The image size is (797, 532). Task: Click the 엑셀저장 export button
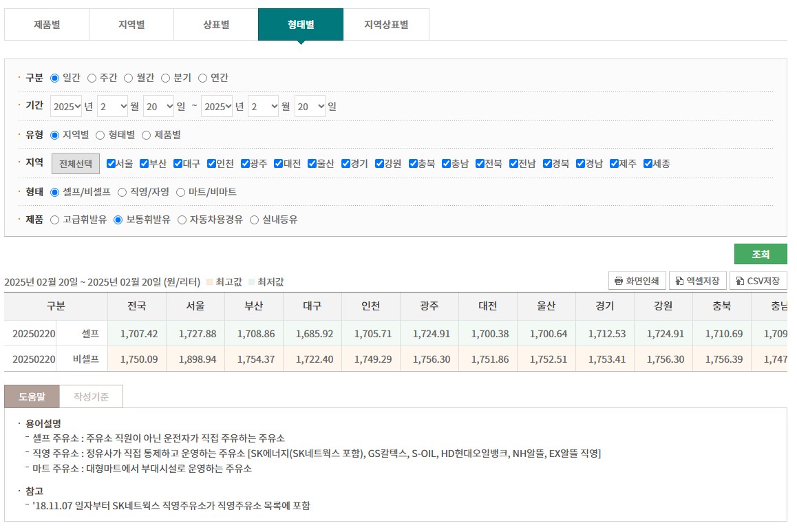click(x=697, y=281)
